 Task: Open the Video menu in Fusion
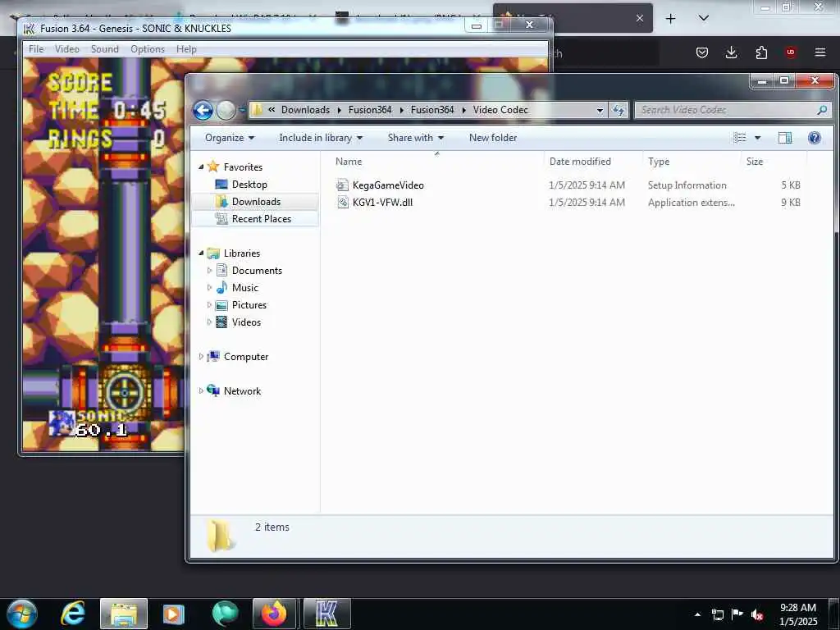tap(67, 48)
